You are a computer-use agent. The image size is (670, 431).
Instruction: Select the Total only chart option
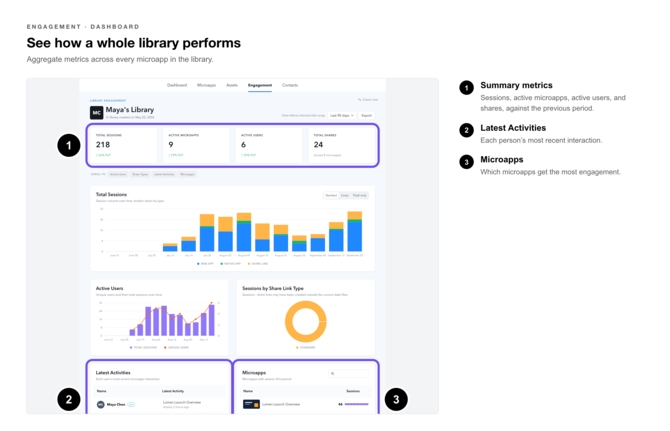pyautogui.click(x=359, y=195)
